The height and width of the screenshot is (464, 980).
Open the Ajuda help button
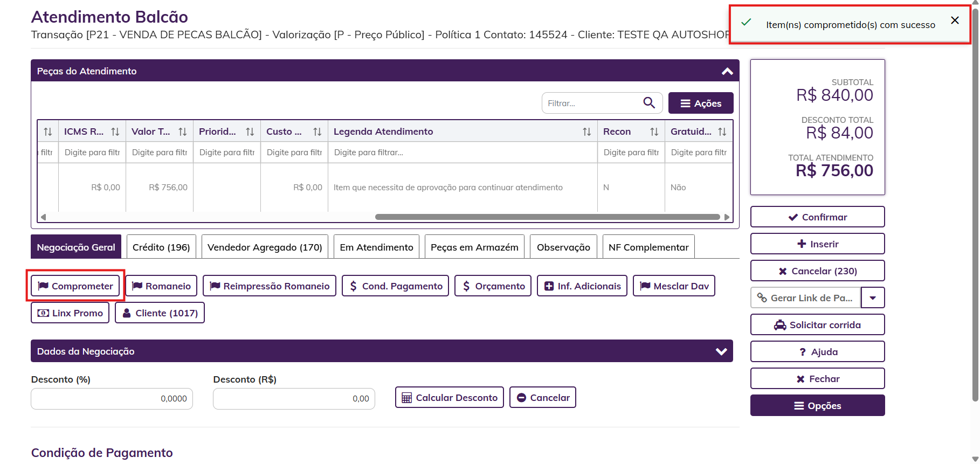(x=817, y=351)
